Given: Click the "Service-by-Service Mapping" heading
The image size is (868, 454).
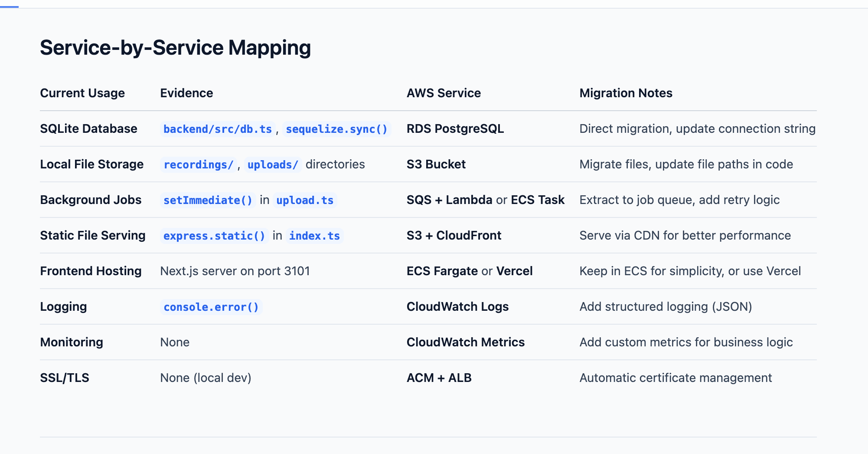Looking at the screenshot, I should click(176, 48).
